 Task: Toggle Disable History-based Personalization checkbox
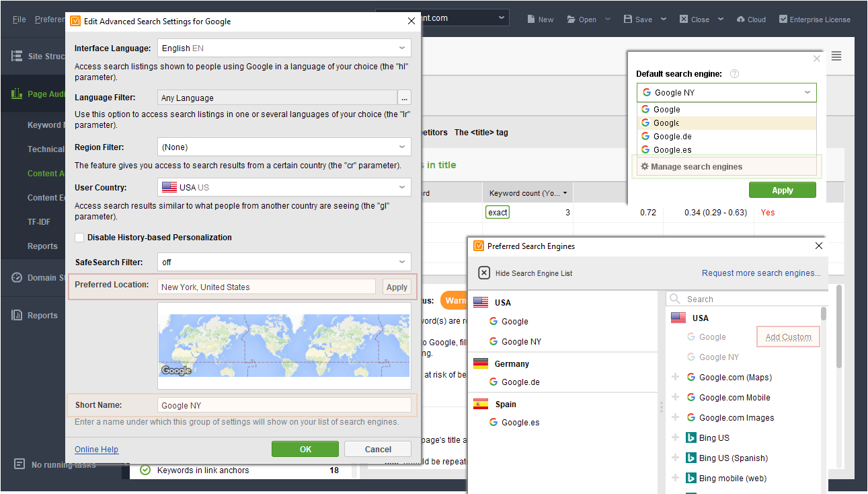[79, 238]
